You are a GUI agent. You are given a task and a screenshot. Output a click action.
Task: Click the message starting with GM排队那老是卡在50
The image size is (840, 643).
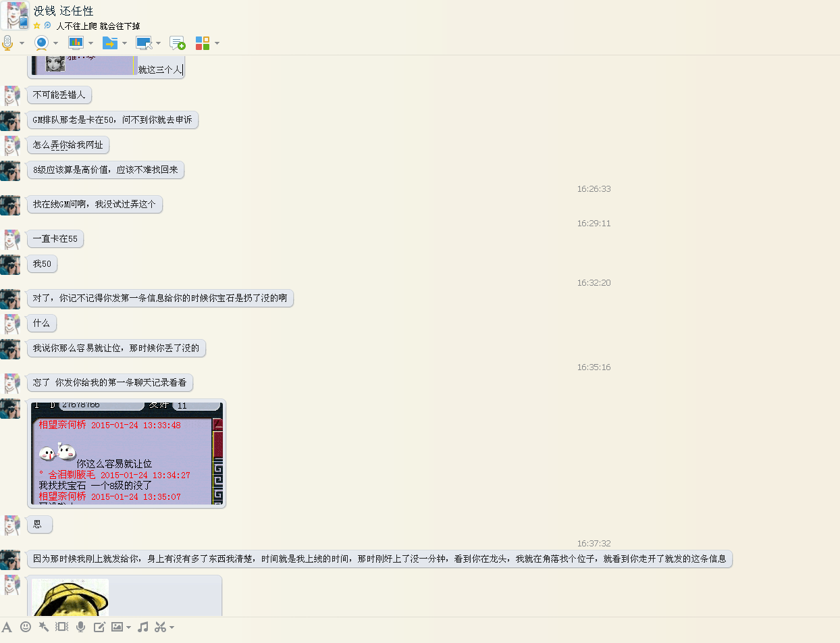tap(113, 120)
